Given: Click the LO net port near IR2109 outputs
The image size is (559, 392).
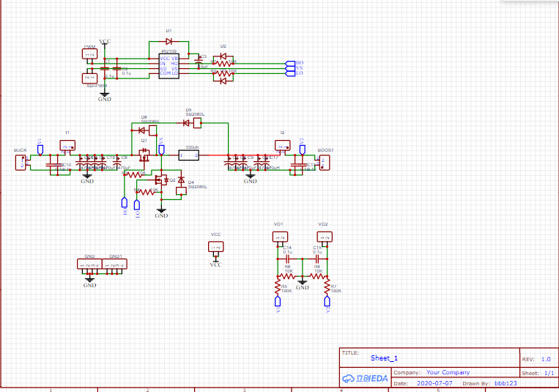Looking at the screenshot, I should (x=290, y=73).
